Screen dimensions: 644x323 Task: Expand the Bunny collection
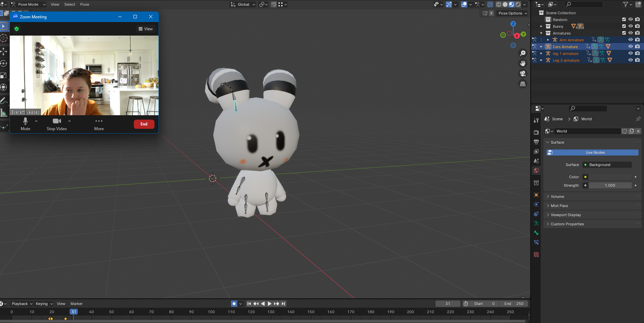541,26
